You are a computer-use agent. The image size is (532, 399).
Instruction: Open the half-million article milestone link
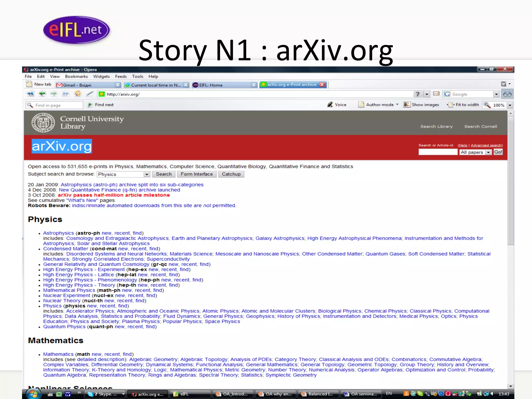click(x=114, y=195)
